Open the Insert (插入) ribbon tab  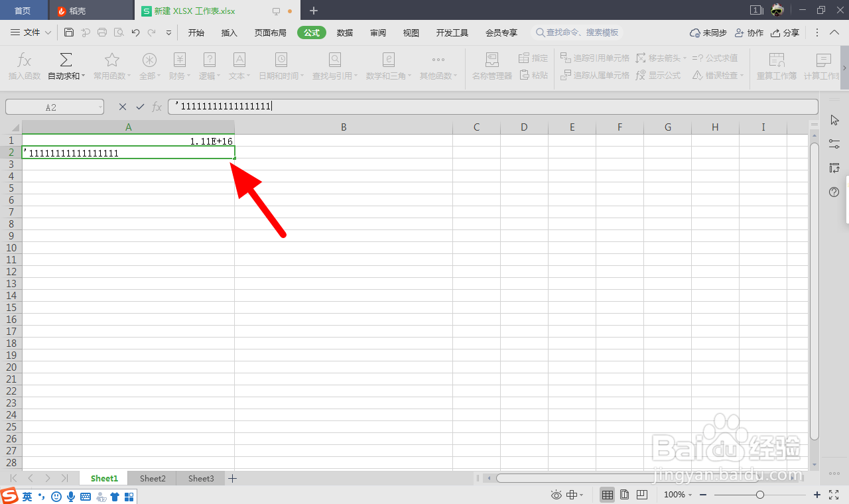(229, 32)
